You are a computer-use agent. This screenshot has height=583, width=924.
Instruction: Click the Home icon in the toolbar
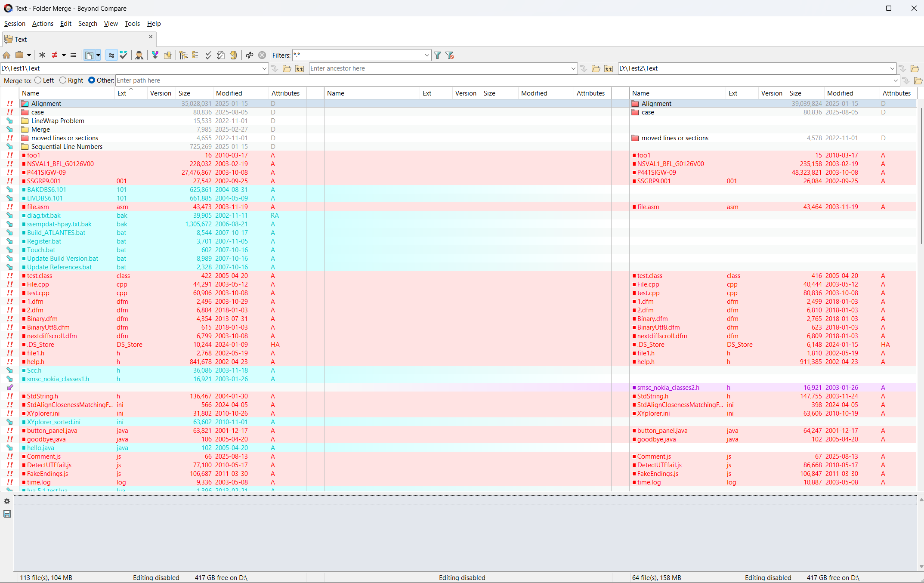[x=6, y=55]
